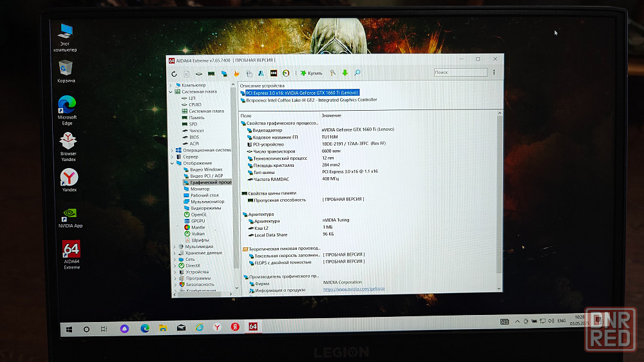Screen dimensions: 644x362
Task: Click the details pane vertical scrollbar
Action: point(500,200)
